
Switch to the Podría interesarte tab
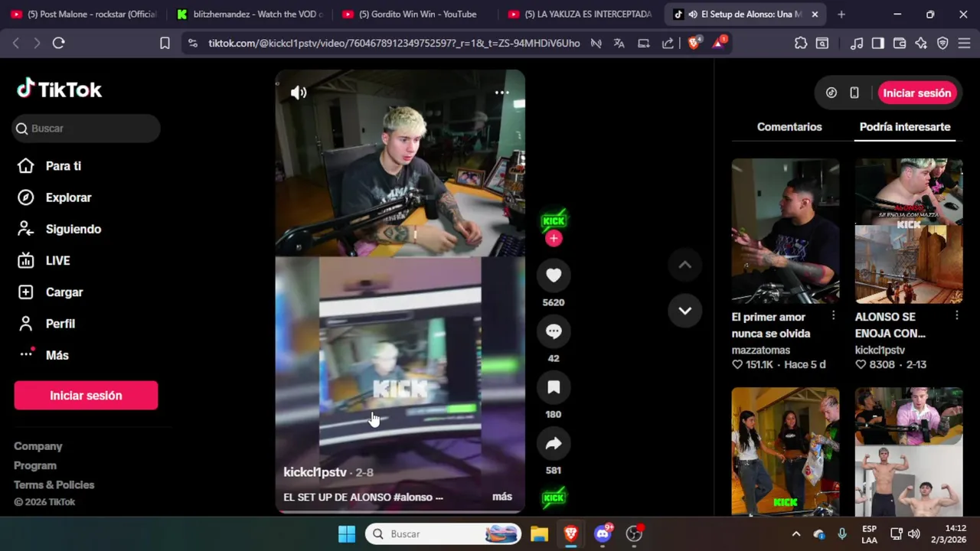905,127
